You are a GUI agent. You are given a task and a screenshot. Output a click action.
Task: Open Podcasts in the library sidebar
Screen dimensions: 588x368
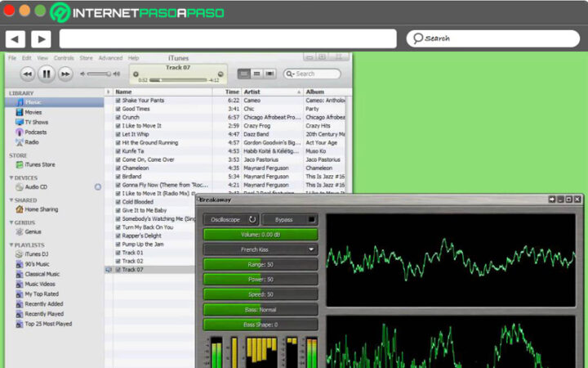coord(35,132)
